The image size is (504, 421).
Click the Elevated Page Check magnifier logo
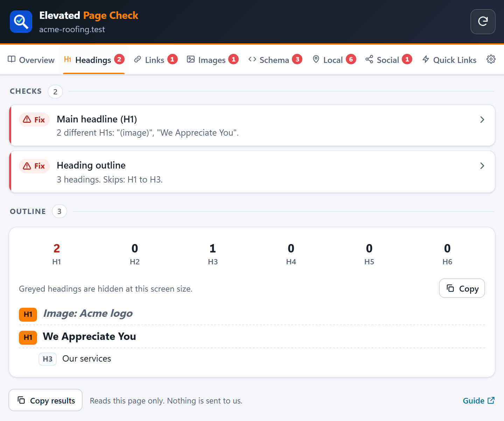coord(21,22)
